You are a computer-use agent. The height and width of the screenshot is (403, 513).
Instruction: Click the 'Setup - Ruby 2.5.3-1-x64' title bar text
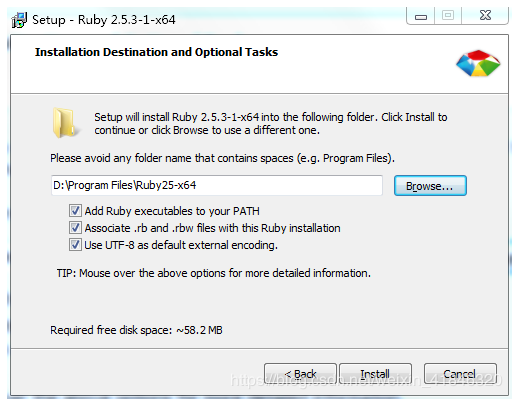[104, 20]
